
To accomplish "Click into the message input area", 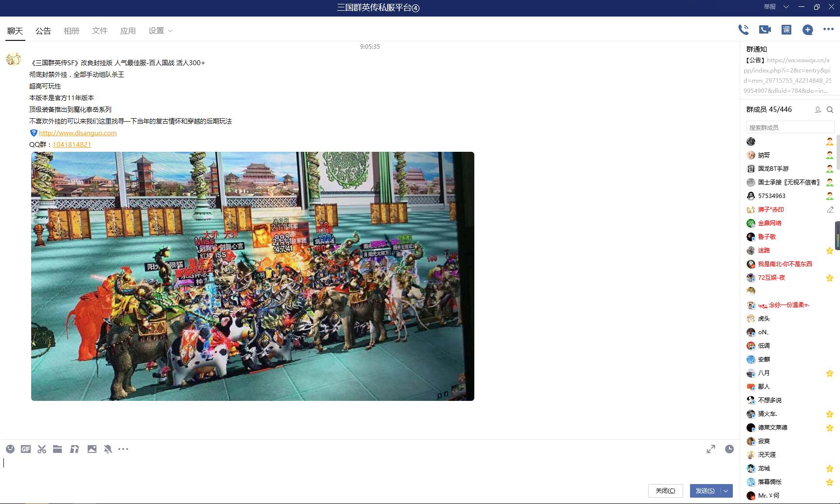I will (370, 468).
